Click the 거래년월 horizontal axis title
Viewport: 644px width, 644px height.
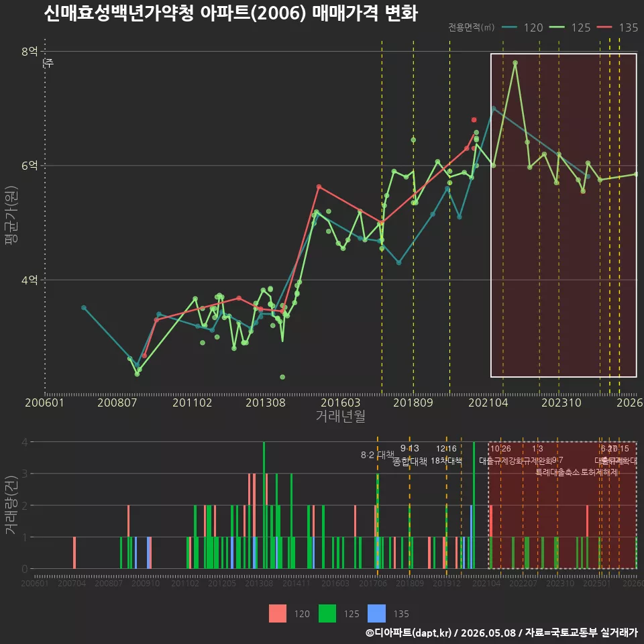pos(341,416)
